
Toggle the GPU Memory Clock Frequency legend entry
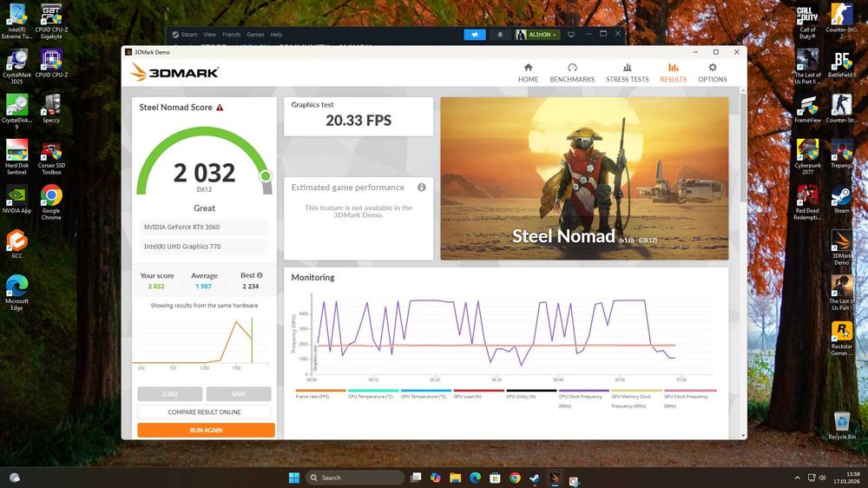tap(636, 399)
